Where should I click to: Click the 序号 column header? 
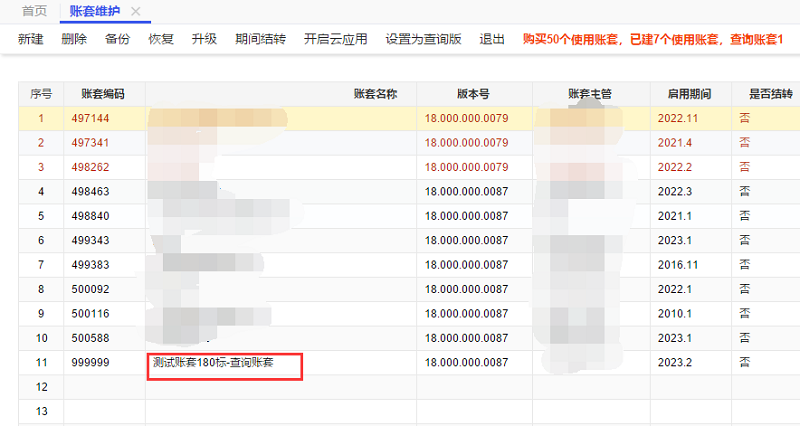tap(41, 94)
